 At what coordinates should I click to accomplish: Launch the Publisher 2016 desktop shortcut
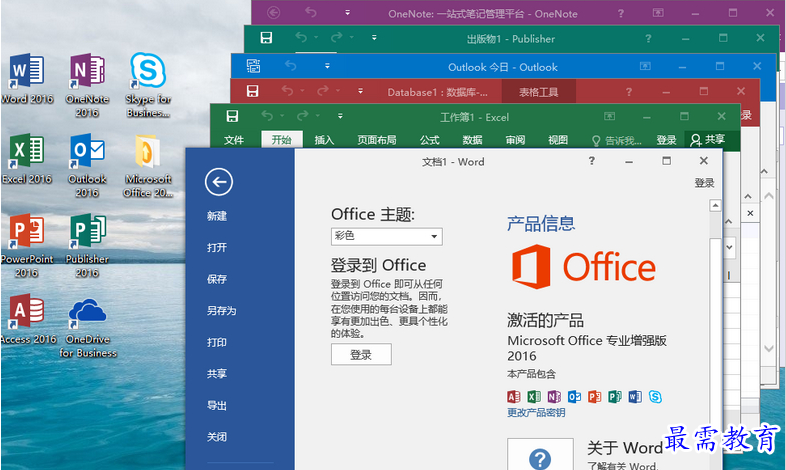[87, 246]
